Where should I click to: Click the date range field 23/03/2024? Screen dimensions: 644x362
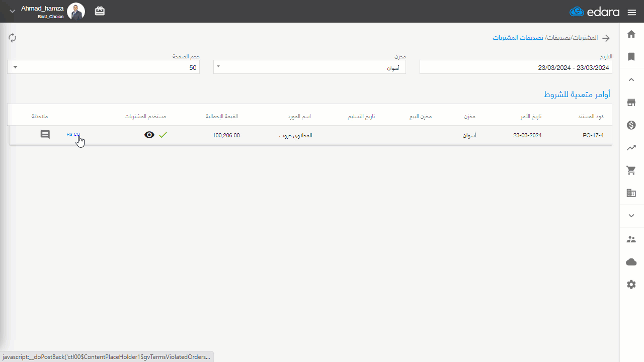[x=516, y=67]
